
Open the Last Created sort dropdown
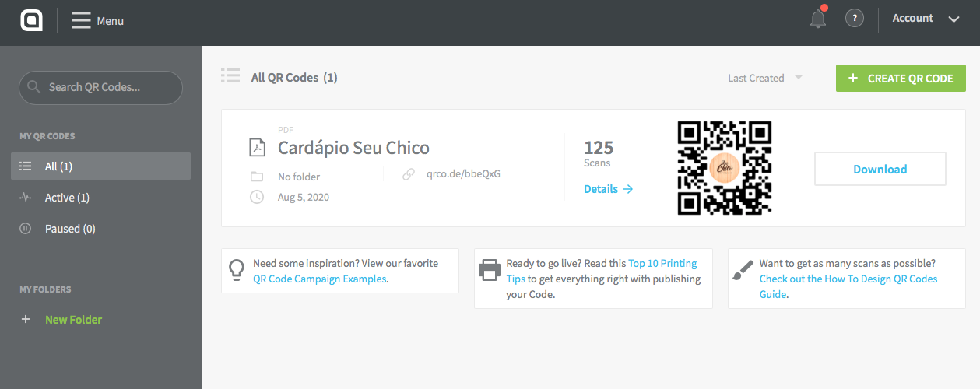tap(765, 78)
